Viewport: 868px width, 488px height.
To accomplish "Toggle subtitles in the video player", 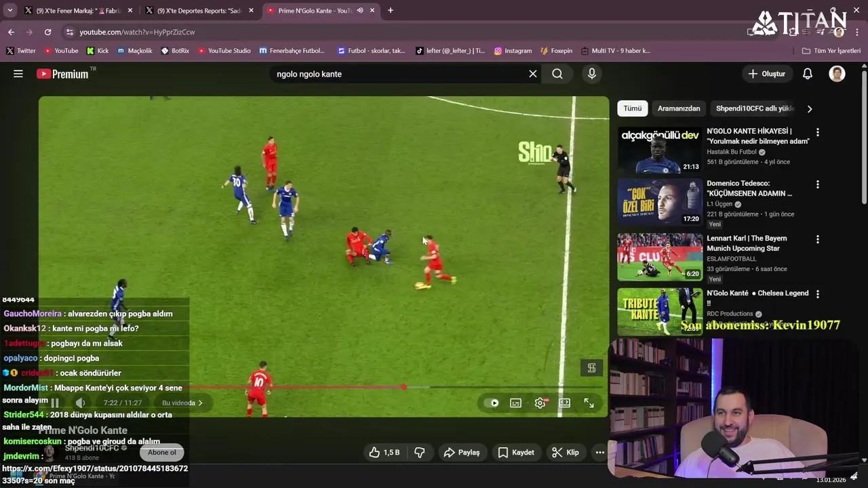I will coord(515,403).
